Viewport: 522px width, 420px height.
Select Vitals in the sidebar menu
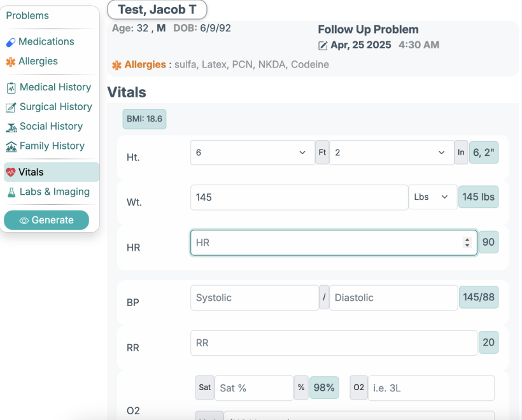[51, 172]
